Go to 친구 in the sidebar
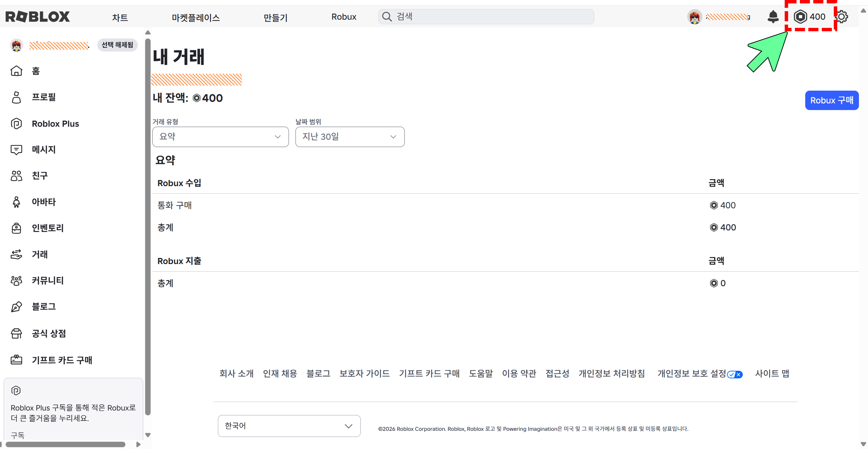The height and width of the screenshot is (449, 868). point(40,175)
